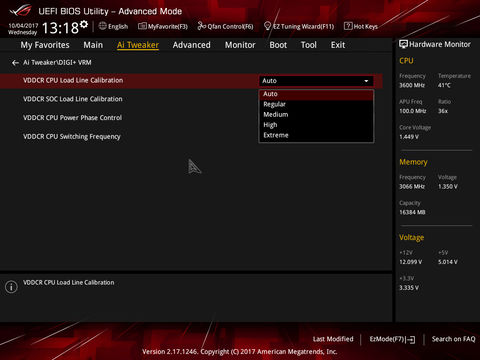Go back using the arrow icon
Viewport: 480px width, 360px height.
[15, 63]
